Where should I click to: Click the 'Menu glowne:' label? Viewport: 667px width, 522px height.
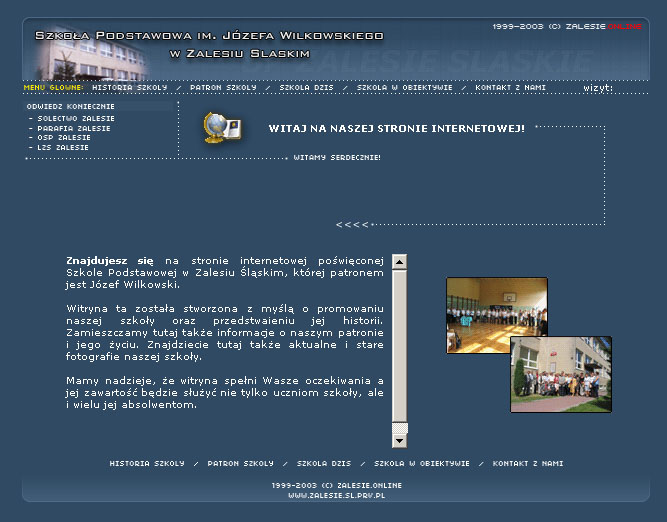54,88
